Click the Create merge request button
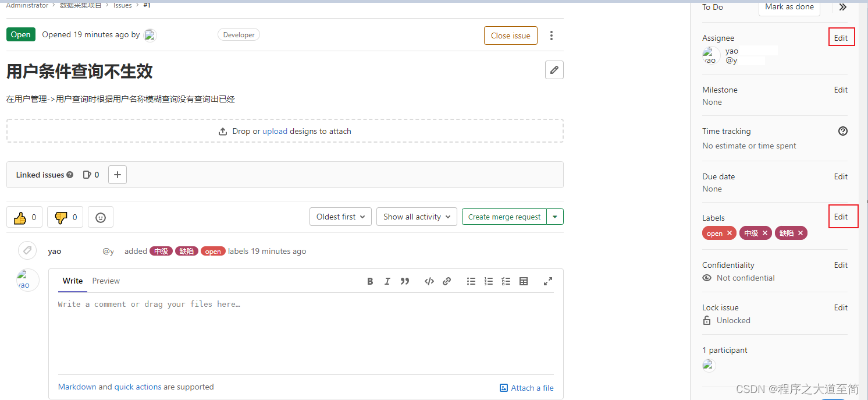 coord(504,217)
